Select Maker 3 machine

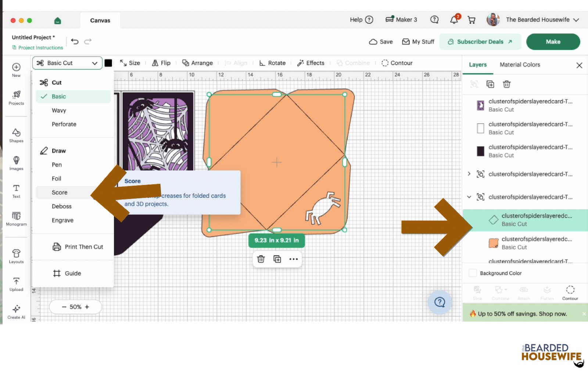coord(401,20)
